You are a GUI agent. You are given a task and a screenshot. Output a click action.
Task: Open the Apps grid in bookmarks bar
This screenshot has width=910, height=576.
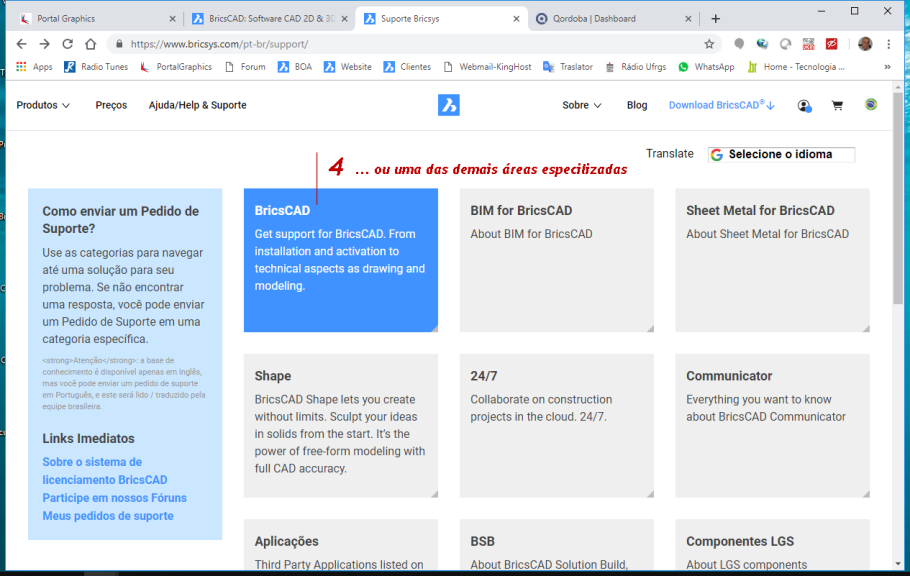[34, 67]
